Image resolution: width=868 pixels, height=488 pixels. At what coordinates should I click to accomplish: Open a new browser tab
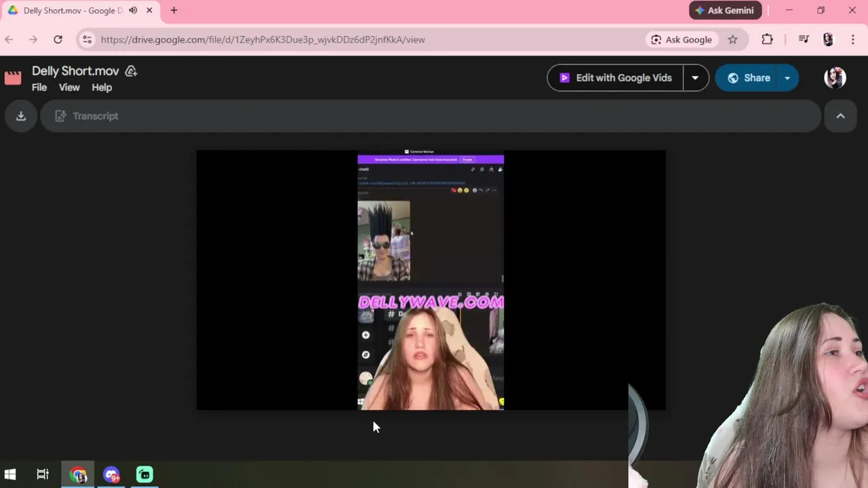174,10
